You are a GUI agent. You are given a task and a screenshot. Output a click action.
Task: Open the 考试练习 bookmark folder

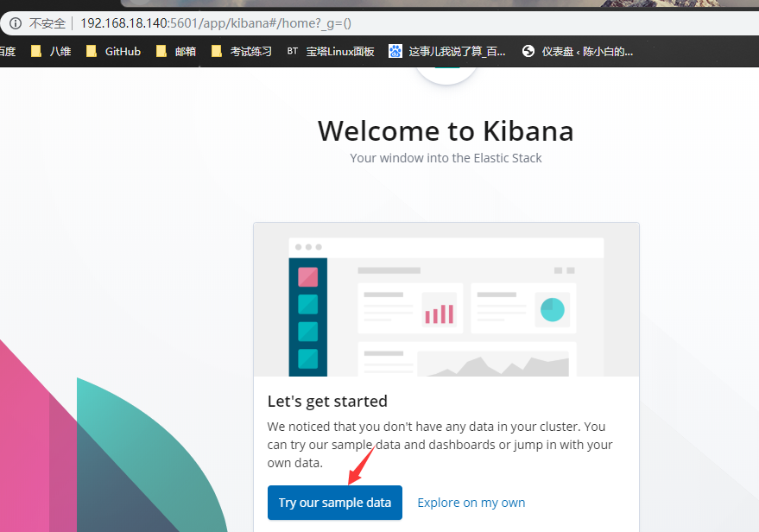pos(242,51)
